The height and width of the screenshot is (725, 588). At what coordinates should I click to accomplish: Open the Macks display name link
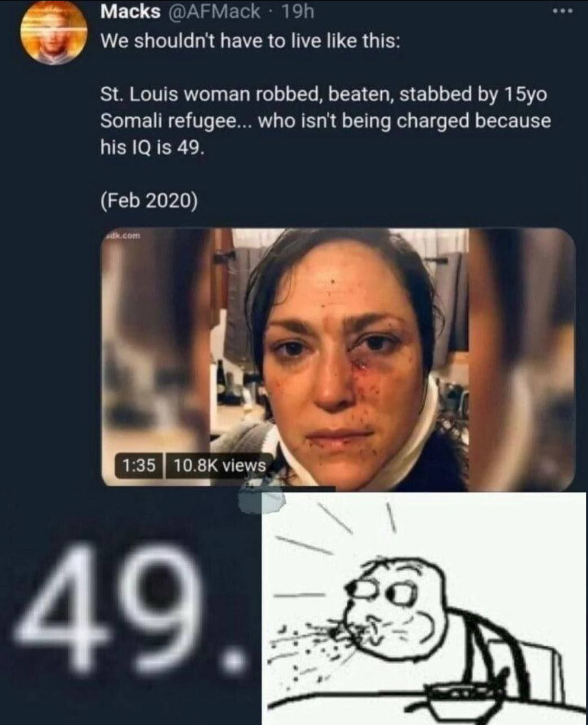[x=130, y=11]
